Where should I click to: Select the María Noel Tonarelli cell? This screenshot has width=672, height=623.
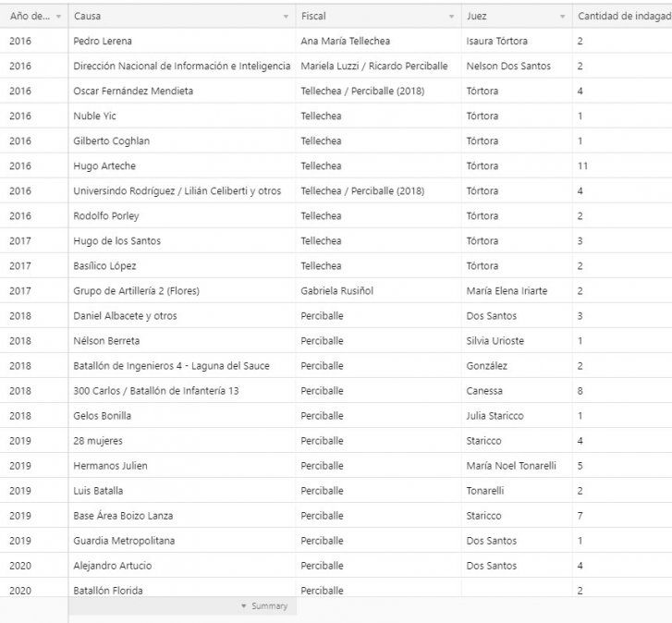pyautogui.click(x=511, y=466)
